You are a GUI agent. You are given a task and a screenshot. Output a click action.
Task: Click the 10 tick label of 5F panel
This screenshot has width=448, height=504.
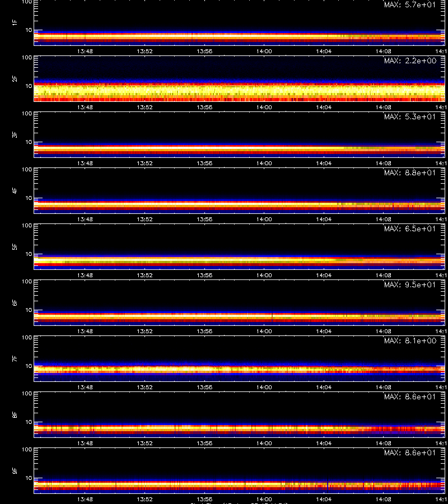tap(29, 254)
